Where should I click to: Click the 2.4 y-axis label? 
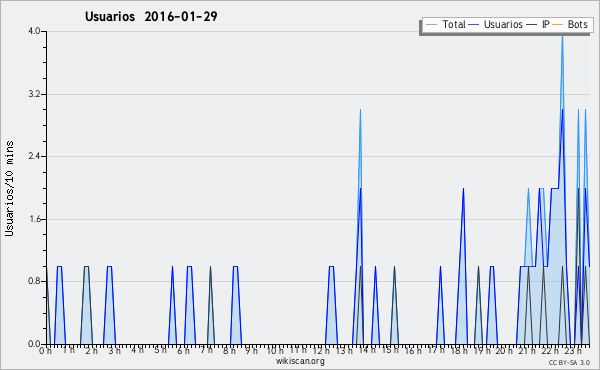34,156
